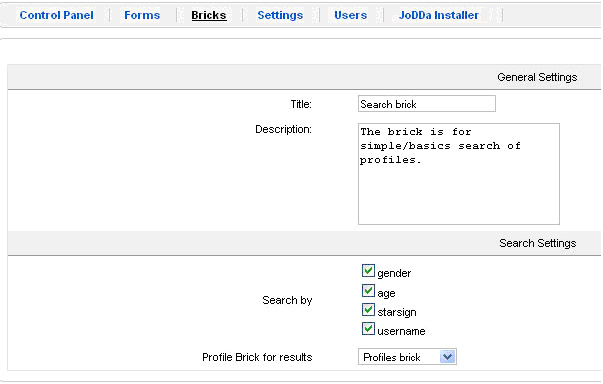Click the 'Profile Brick for results' label
Image resolution: width=603 pixels, height=384 pixels.
point(257,357)
